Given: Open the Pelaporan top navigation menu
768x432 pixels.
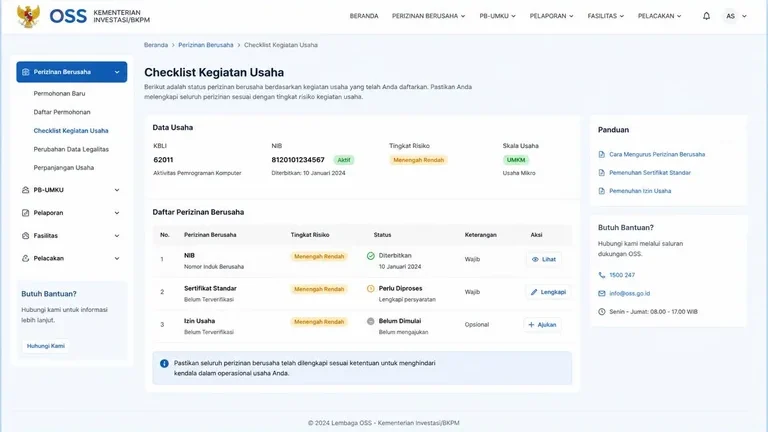Looking at the screenshot, I should [x=551, y=16].
